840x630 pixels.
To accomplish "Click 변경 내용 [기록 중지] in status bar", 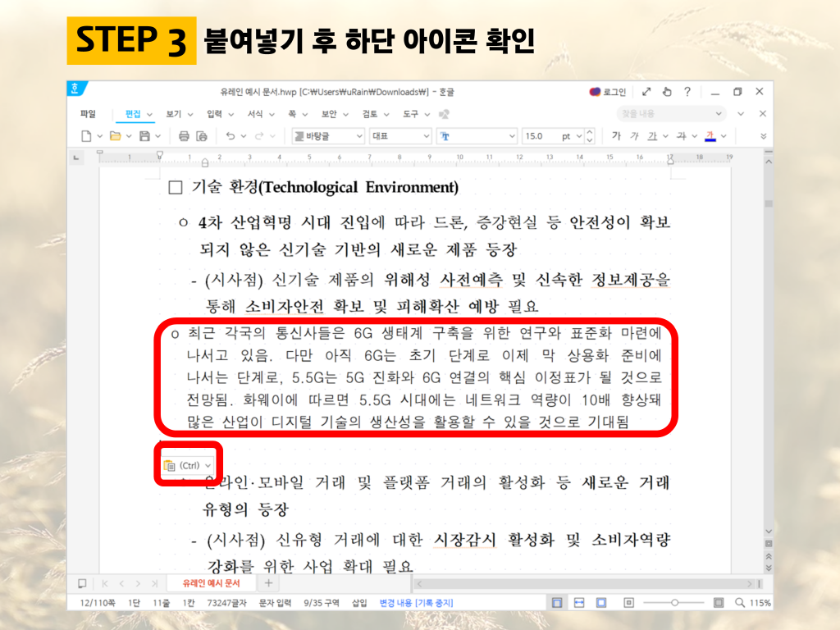I will (416, 603).
